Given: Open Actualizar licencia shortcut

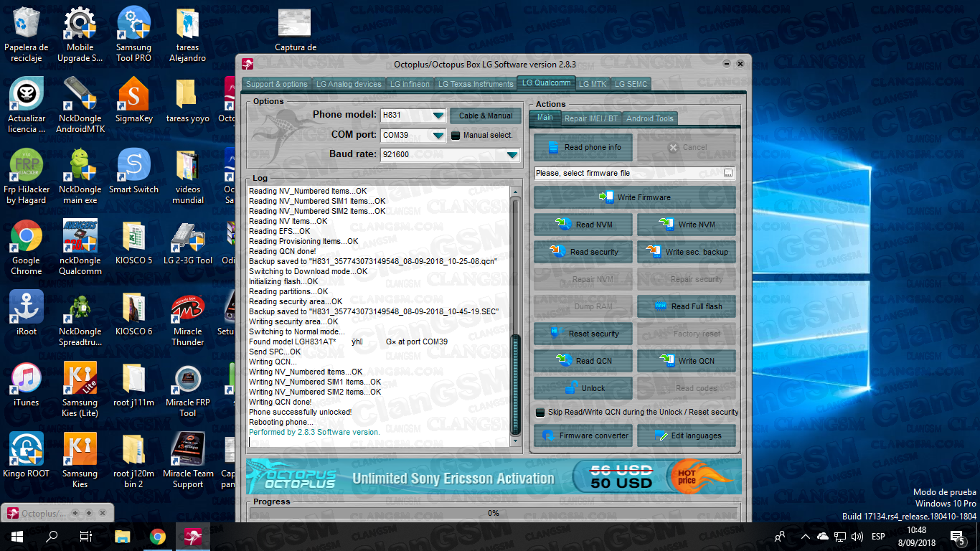Looking at the screenshot, I should 27,105.
